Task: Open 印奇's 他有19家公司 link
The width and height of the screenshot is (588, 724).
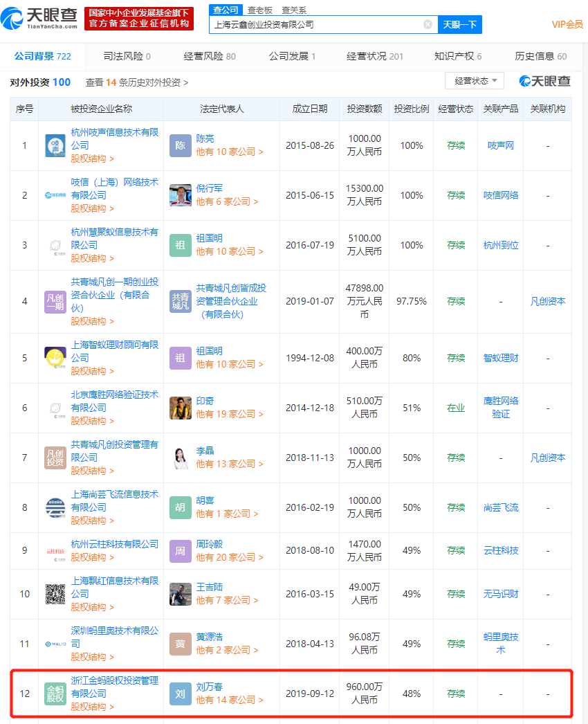Action: click(230, 414)
